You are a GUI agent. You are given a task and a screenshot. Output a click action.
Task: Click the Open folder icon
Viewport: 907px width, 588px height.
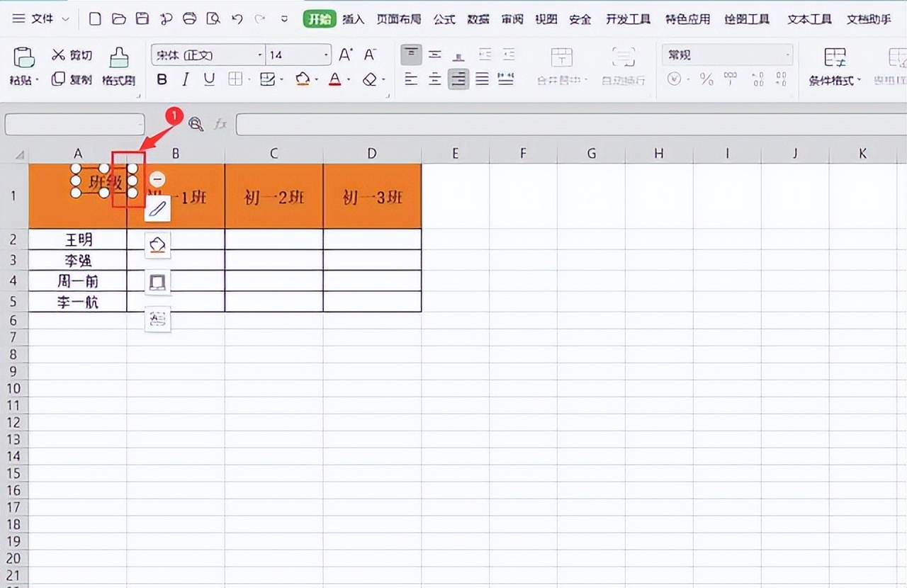(119, 19)
